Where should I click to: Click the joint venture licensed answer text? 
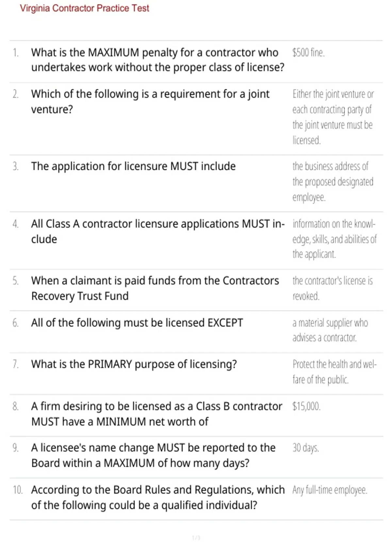tap(333, 117)
